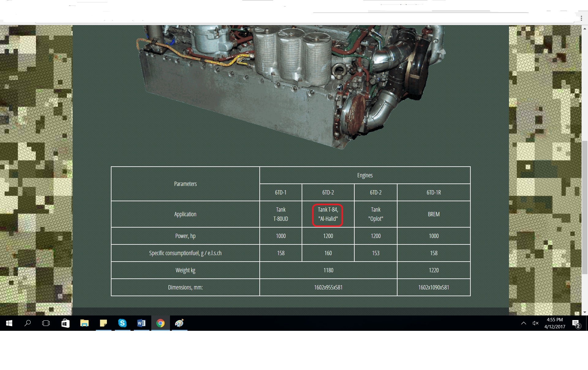Switch to Google Chrome in taskbar

160,323
